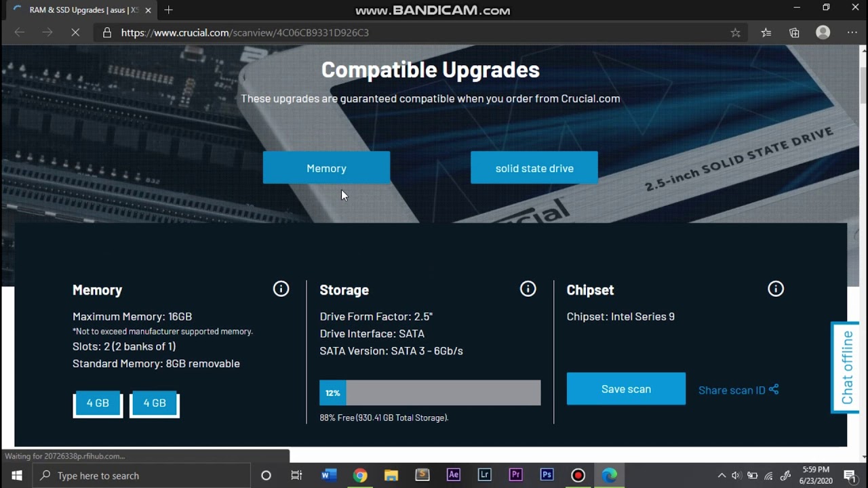
Task: Open Microsoft Edge from taskbar
Action: tap(610, 475)
